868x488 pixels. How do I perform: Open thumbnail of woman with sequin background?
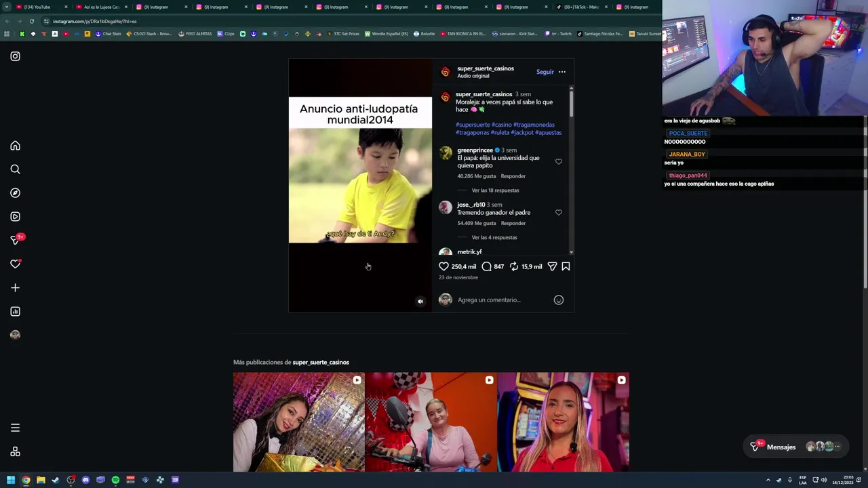[x=298, y=422]
